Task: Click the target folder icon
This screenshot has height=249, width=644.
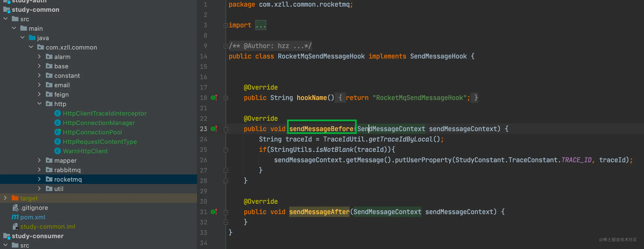Action: click(15, 198)
